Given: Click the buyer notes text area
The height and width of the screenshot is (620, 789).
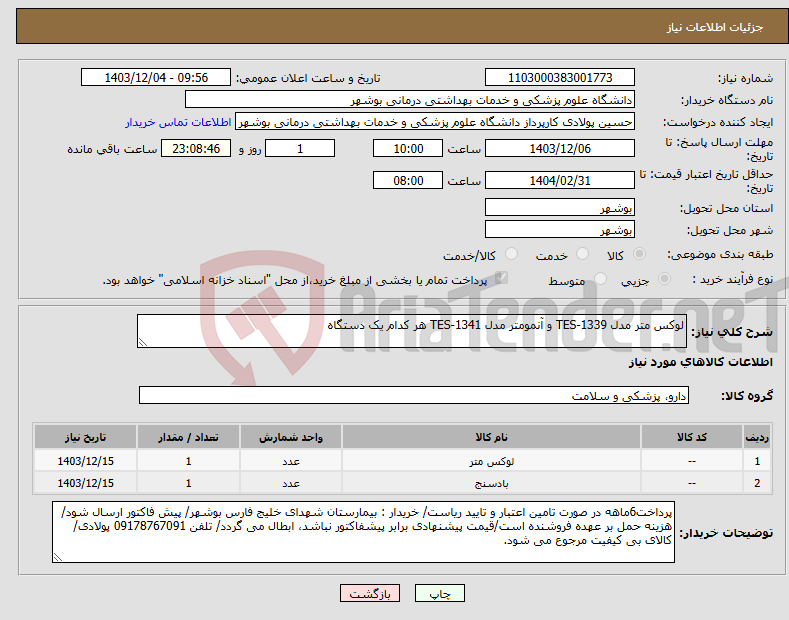Looking at the screenshot, I should pos(363,532).
